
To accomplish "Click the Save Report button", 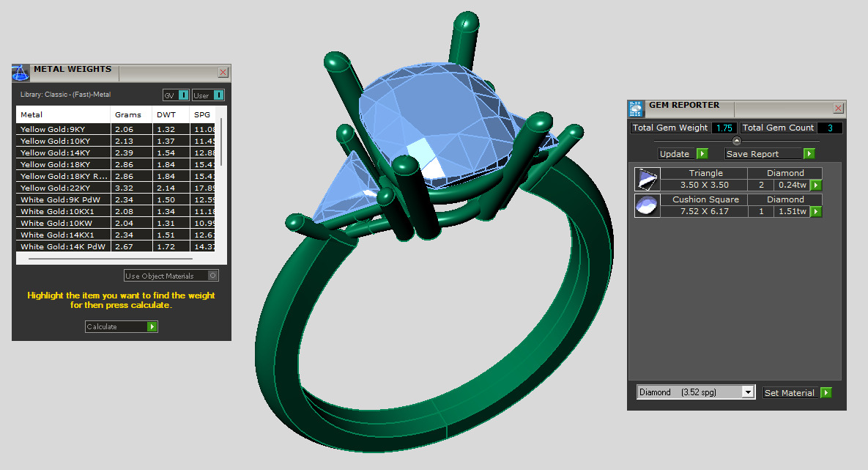I will pyautogui.click(x=769, y=153).
